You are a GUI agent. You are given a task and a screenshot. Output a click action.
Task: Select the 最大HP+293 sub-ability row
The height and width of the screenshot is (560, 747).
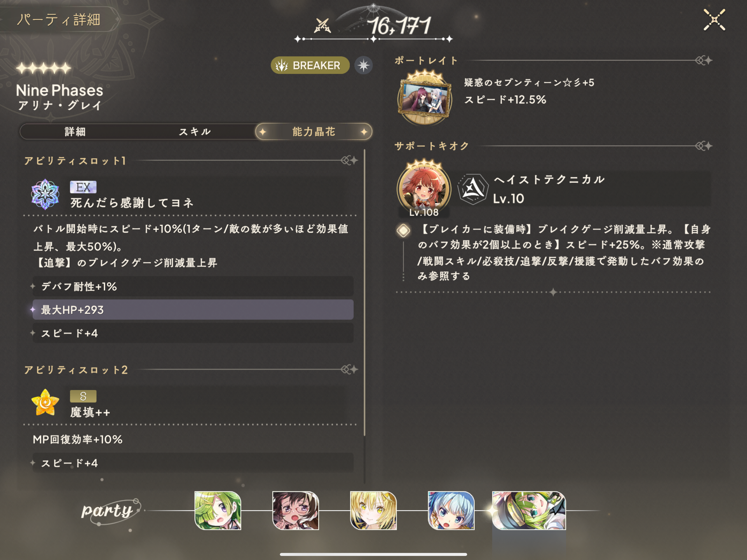(x=193, y=310)
